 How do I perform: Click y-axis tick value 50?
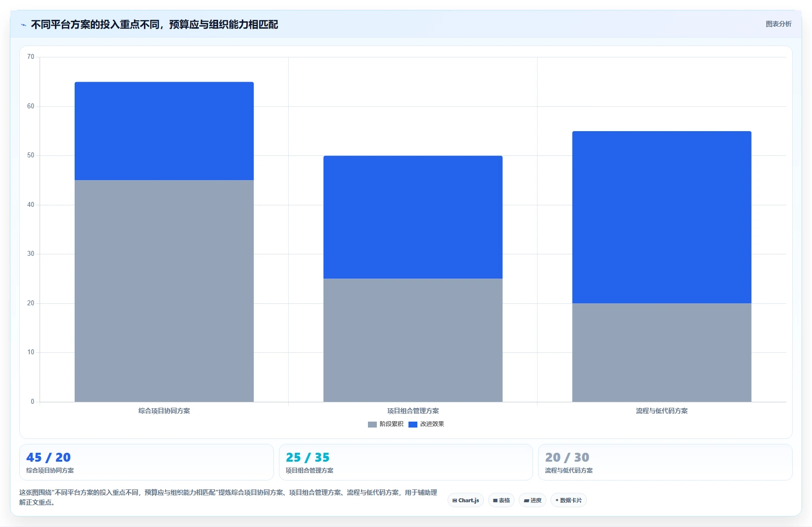point(31,155)
